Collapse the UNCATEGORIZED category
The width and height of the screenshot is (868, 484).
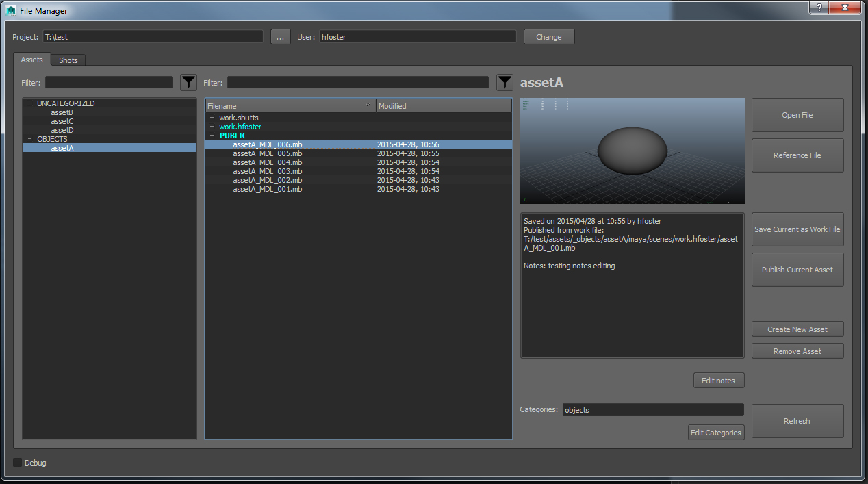click(x=30, y=103)
